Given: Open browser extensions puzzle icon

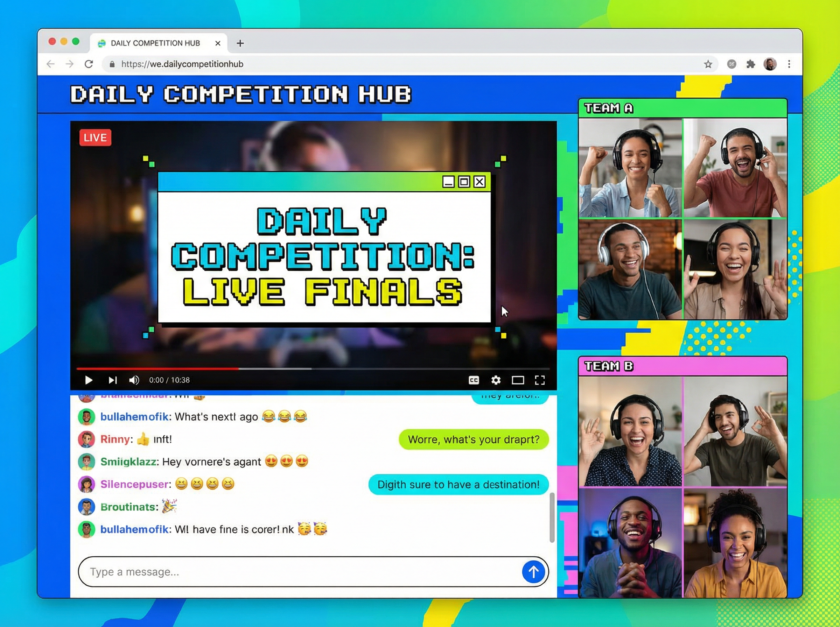Looking at the screenshot, I should click(x=750, y=64).
